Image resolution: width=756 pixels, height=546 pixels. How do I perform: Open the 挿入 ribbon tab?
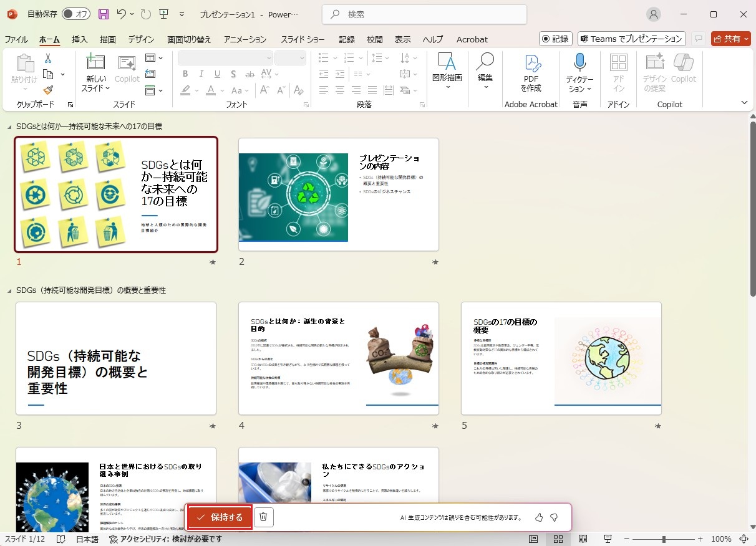click(80, 39)
